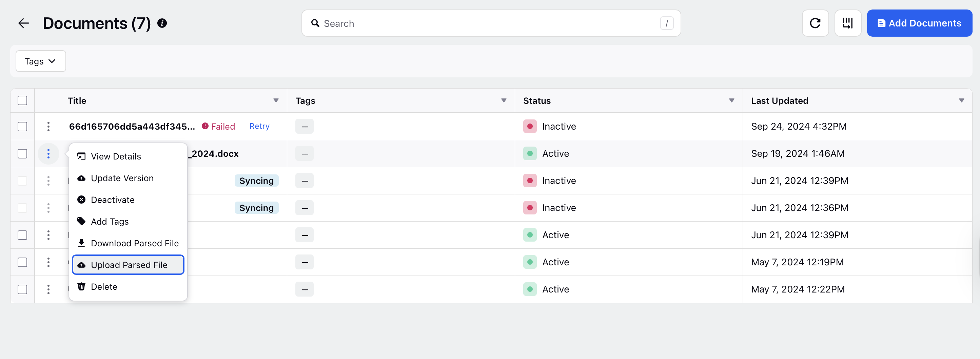Open three-dot menu for the Failed document row
The image size is (980, 359).
[48, 126]
